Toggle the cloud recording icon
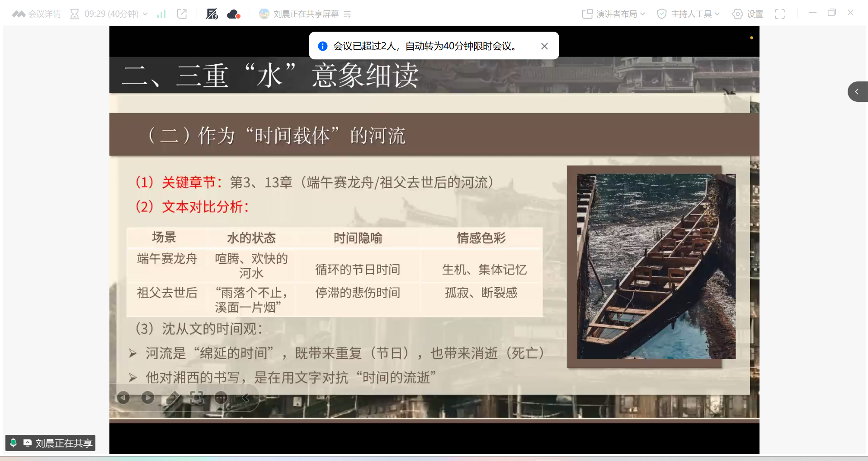This screenshot has height=461, width=868. (x=233, y=14)
